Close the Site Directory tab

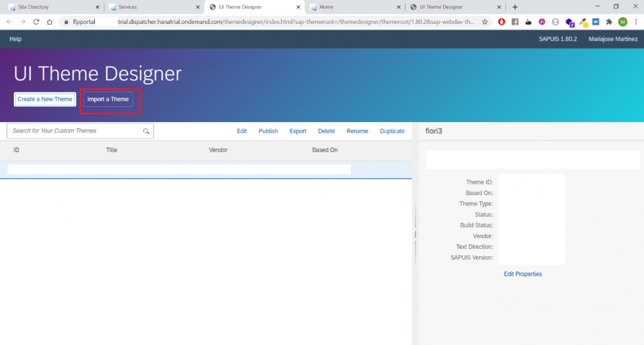97,7
